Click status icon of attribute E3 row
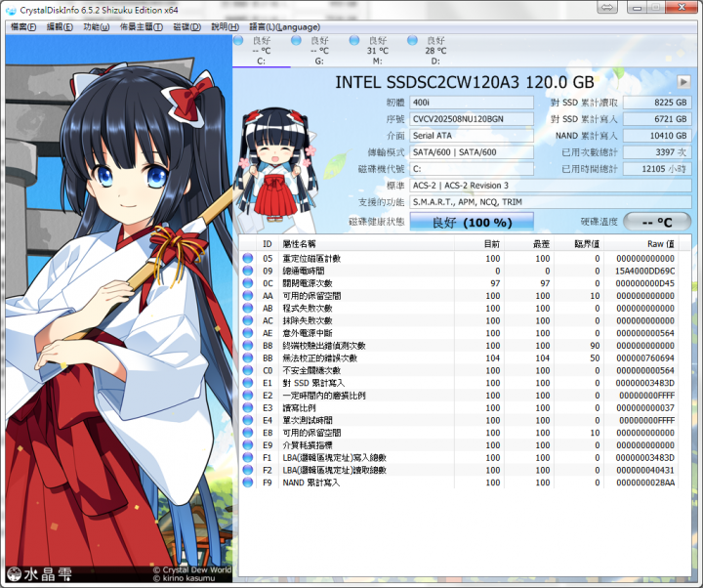This screenshot has height=588, width=703. (x=247, y=407)
